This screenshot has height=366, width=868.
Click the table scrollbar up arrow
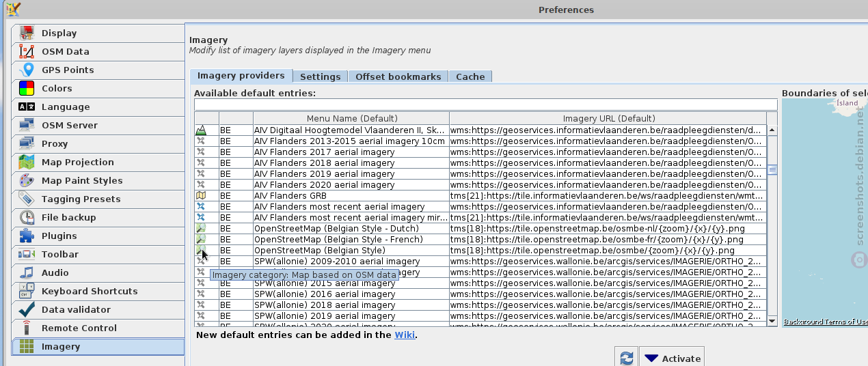pyautogui.click(x=772, y=130)
